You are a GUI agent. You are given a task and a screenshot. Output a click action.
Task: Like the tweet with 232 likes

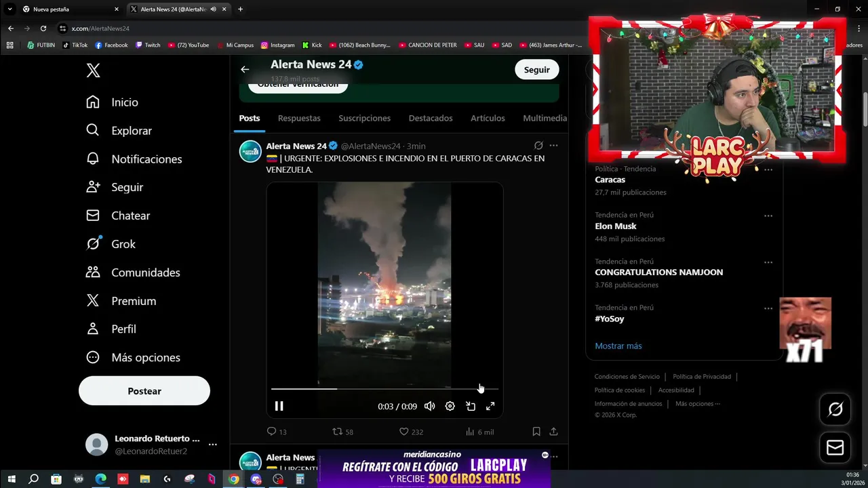[411, 432]
